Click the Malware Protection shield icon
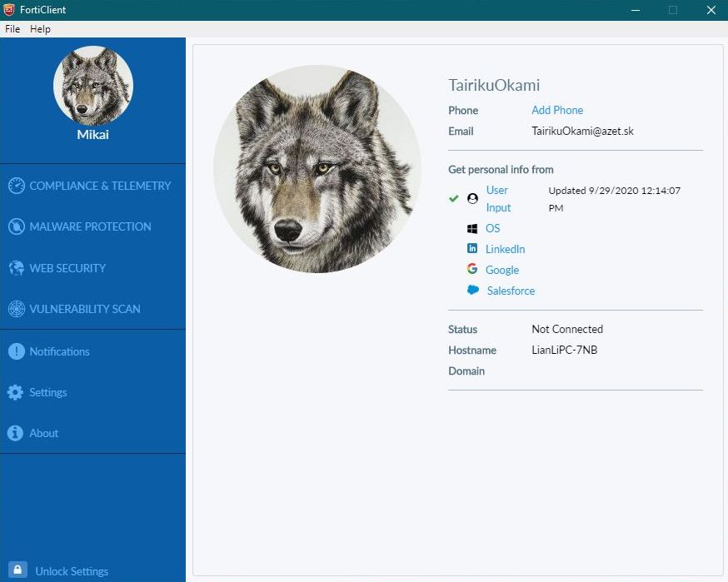 [x=17, y=226]
